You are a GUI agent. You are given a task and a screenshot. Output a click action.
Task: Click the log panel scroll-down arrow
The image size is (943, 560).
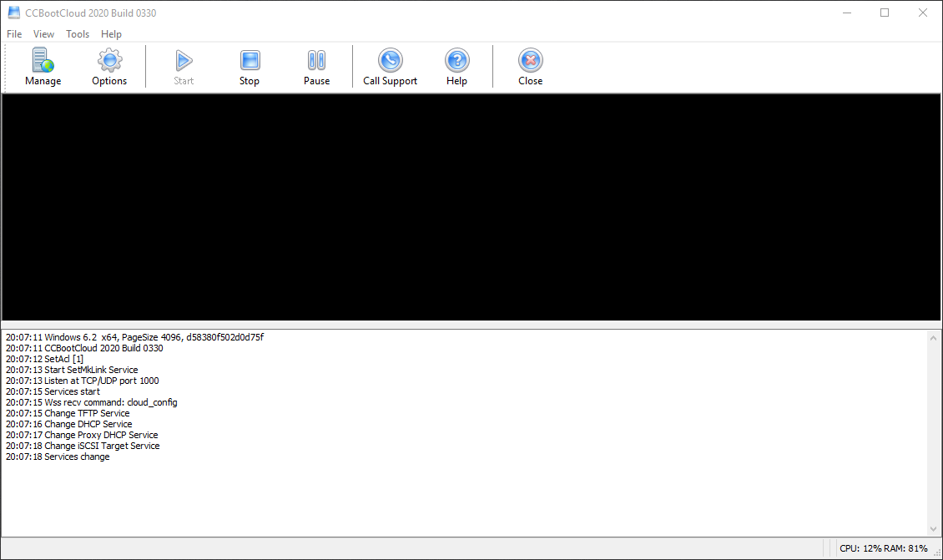933,529
